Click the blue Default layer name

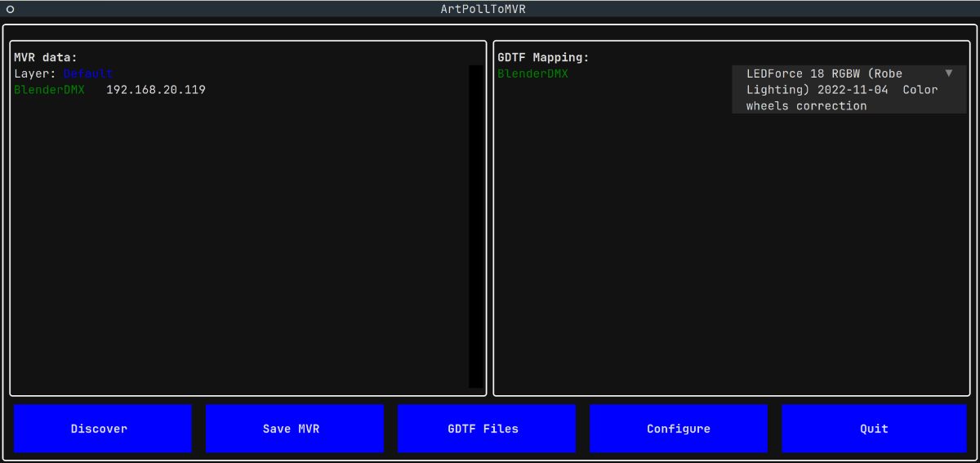pyautogui.click(x=88, y=73)
